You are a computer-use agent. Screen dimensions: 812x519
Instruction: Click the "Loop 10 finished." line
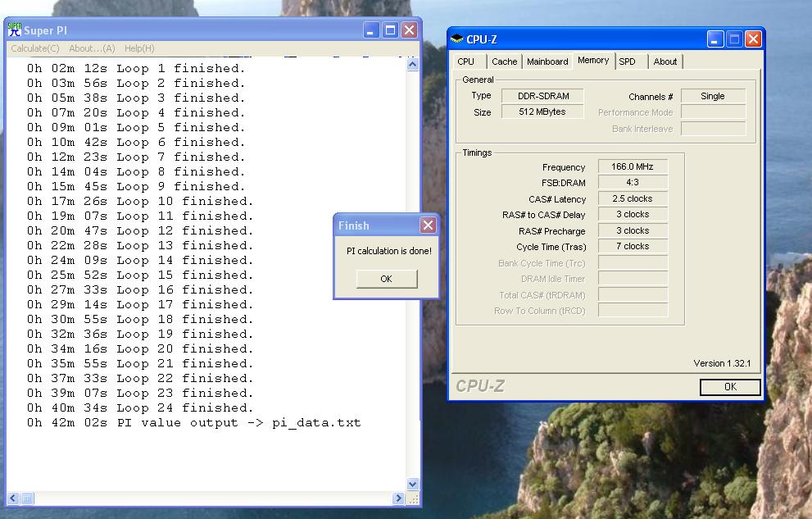[140, 201]
